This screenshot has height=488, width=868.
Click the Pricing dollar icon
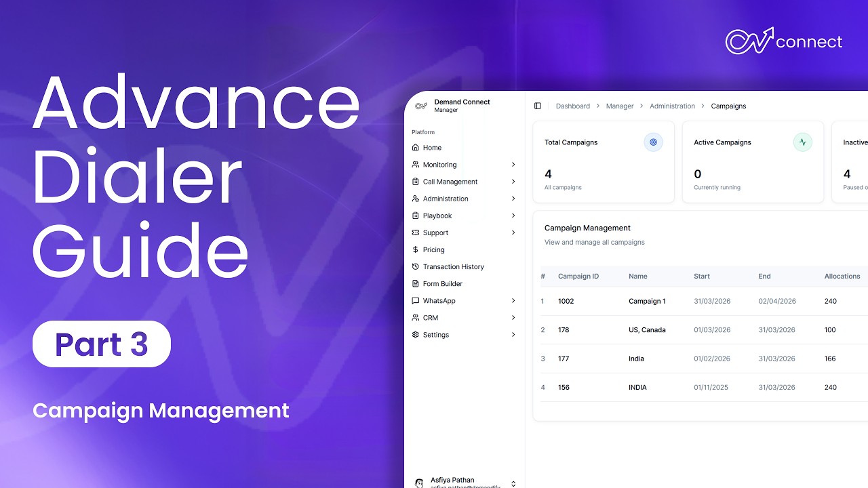(x=416, y=249)
